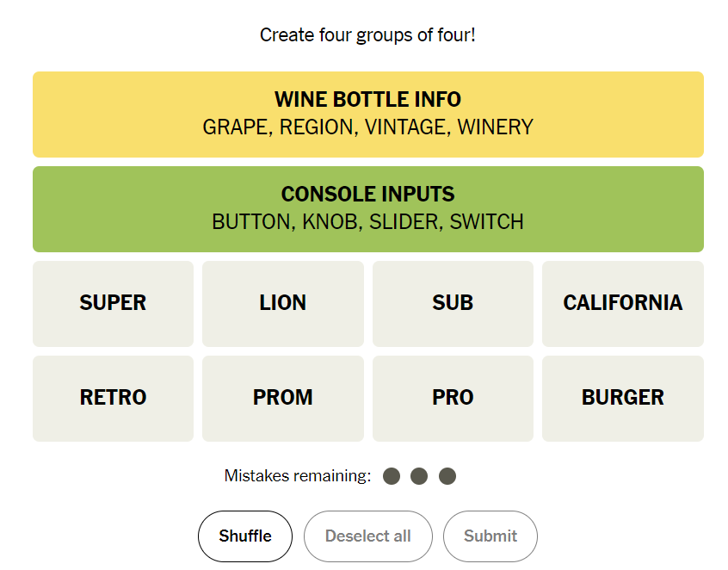Select the BURGER tile

tap(622, 398)
